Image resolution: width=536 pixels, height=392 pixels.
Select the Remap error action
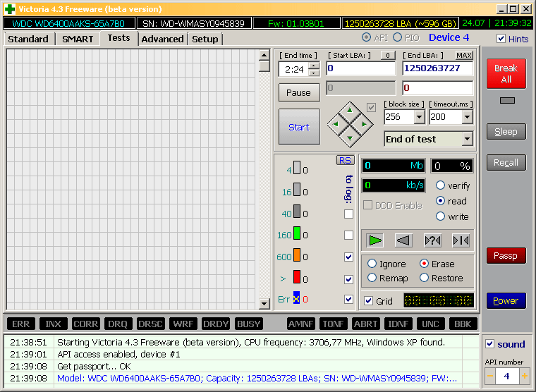pyautogui.click(x=371, y=278)
